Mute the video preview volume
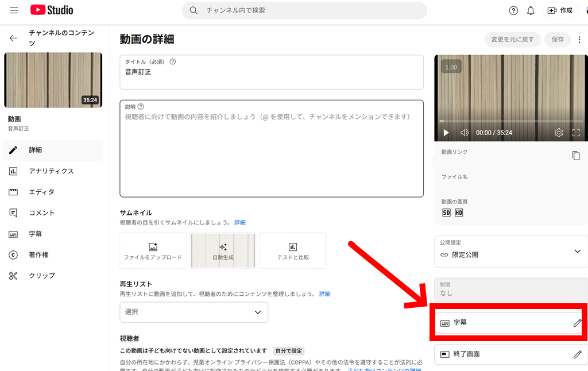 [465, 133]
